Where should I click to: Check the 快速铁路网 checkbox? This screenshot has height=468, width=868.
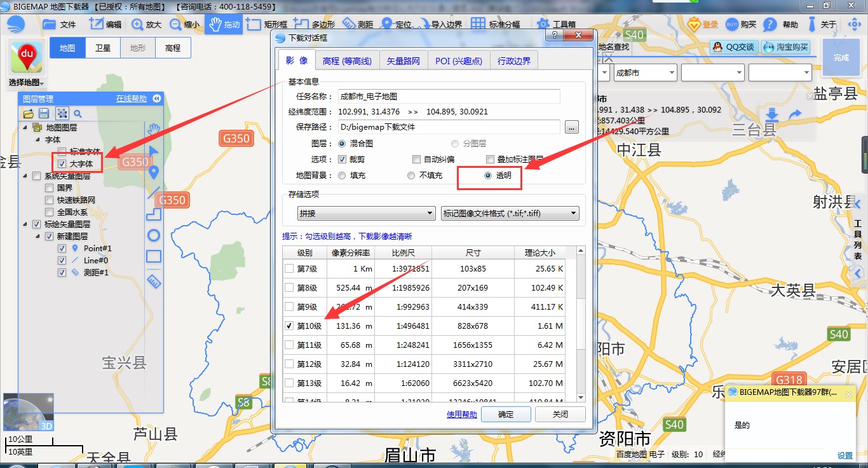pyautogui.click(x=50, y=200)
